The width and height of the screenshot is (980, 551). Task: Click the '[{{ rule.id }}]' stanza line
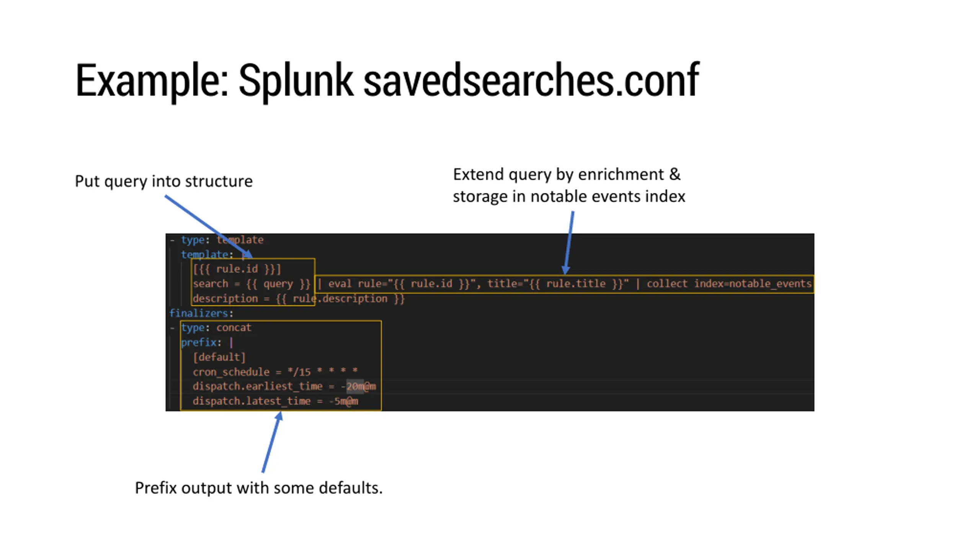coord(237,269)
